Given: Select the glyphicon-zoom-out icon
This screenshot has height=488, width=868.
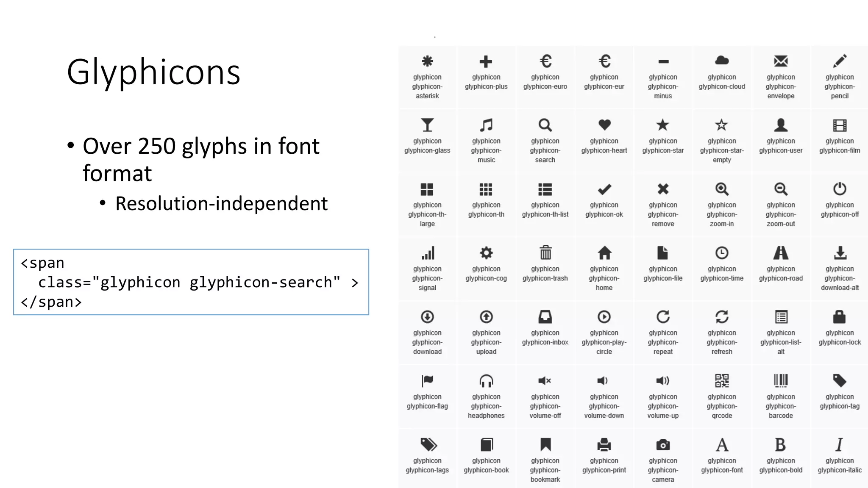Looking at the screenshot, I should pyautogui.click(x=781, y=189).
